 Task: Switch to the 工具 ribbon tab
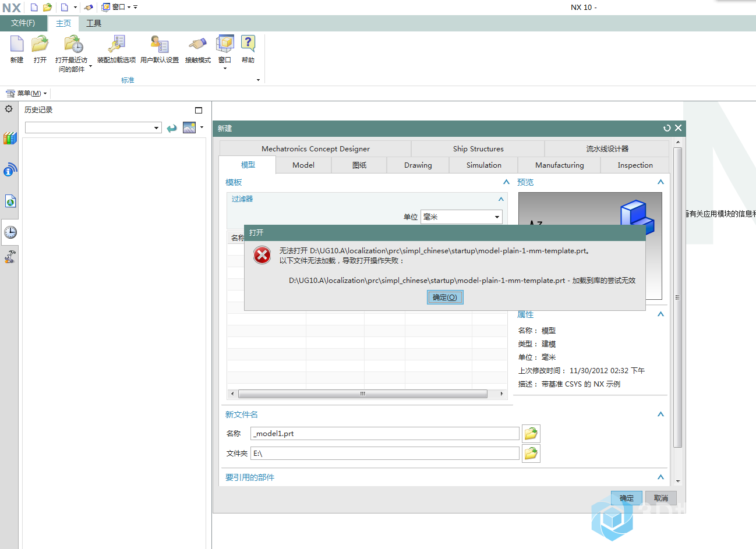[x=94, y=23]
